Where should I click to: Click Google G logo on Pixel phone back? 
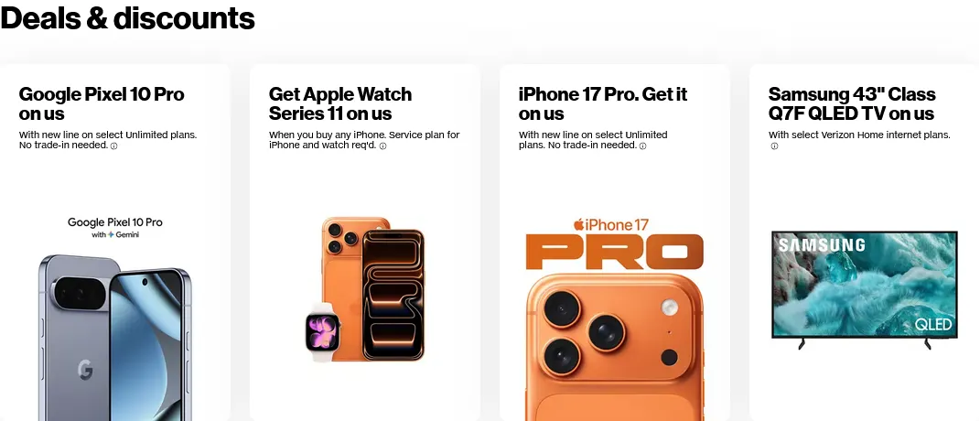pyautogui.click(x=86, y=371)
